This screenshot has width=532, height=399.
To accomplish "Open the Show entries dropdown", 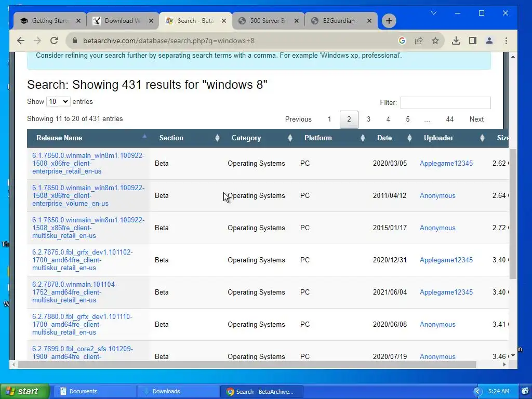I will coord(58,101).
